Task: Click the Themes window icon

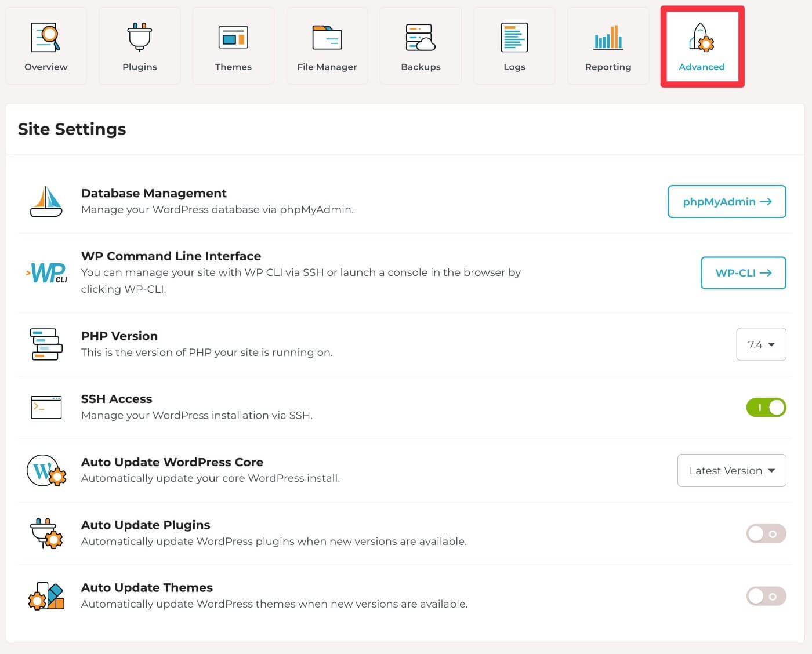Action: pyautogui.click(x=233, y=37)
